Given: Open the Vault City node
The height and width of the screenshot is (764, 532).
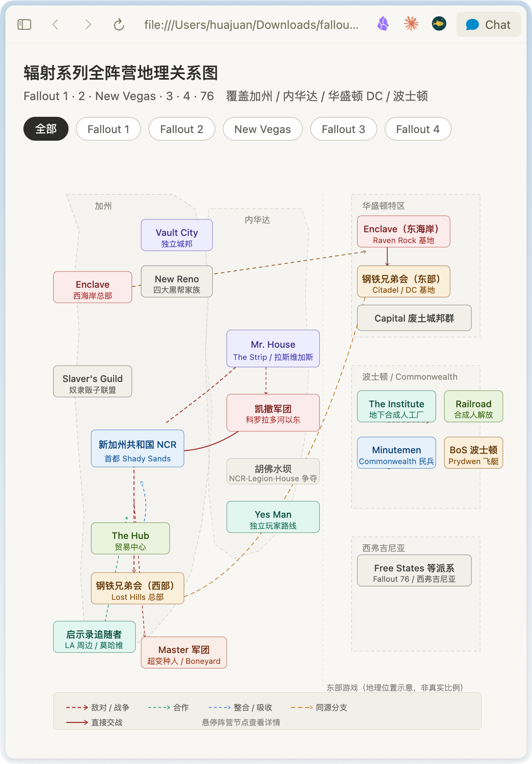Looking at the screenshot, I should 177,235.
